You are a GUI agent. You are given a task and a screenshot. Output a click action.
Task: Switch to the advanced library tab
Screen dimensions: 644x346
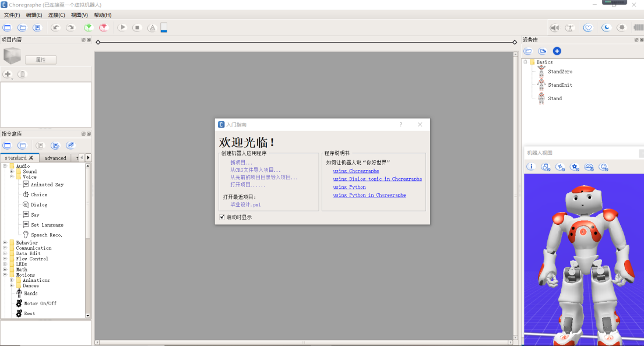coord(55,158)
